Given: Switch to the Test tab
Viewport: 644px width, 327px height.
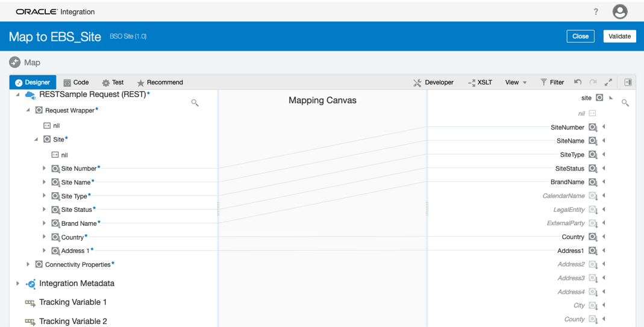Looking at the screenshot, I should pyautogui.click(x=113, y=82).
